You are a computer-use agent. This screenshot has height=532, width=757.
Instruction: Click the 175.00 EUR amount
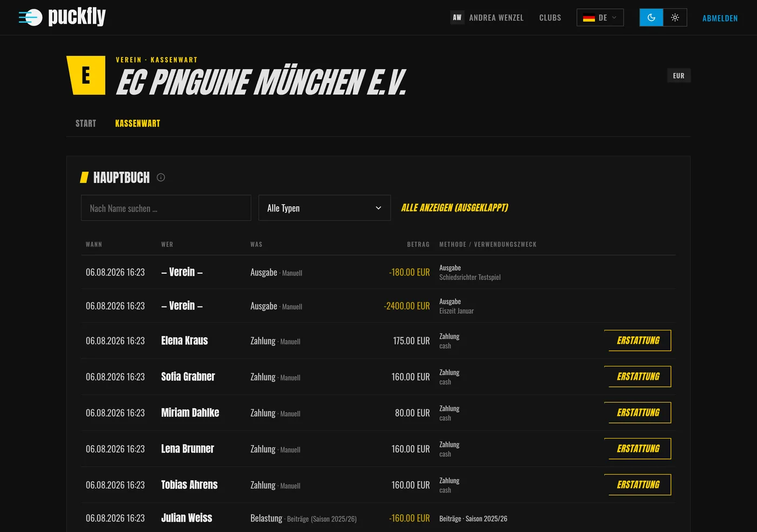[x=411, y=341]
